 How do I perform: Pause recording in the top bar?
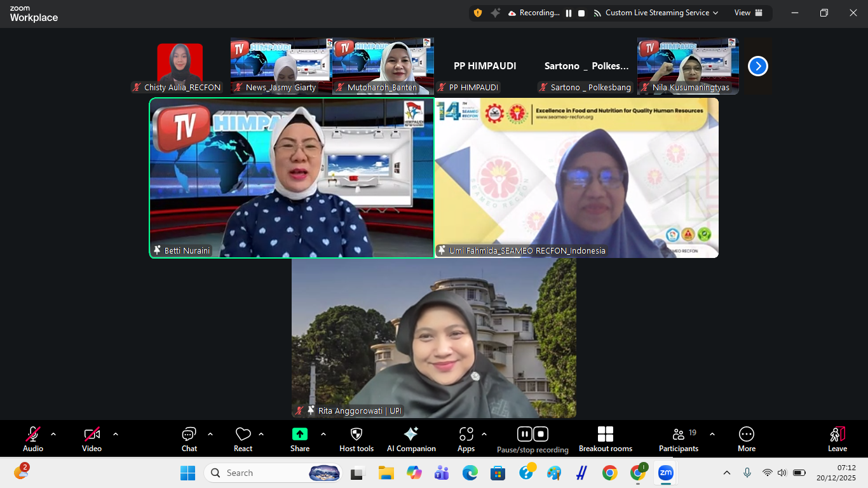tap(569, 13)
